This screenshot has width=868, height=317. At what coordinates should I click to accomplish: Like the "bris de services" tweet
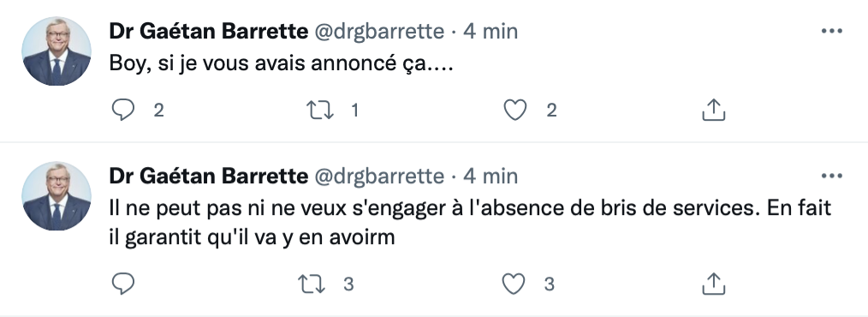[x=513, y=284]
